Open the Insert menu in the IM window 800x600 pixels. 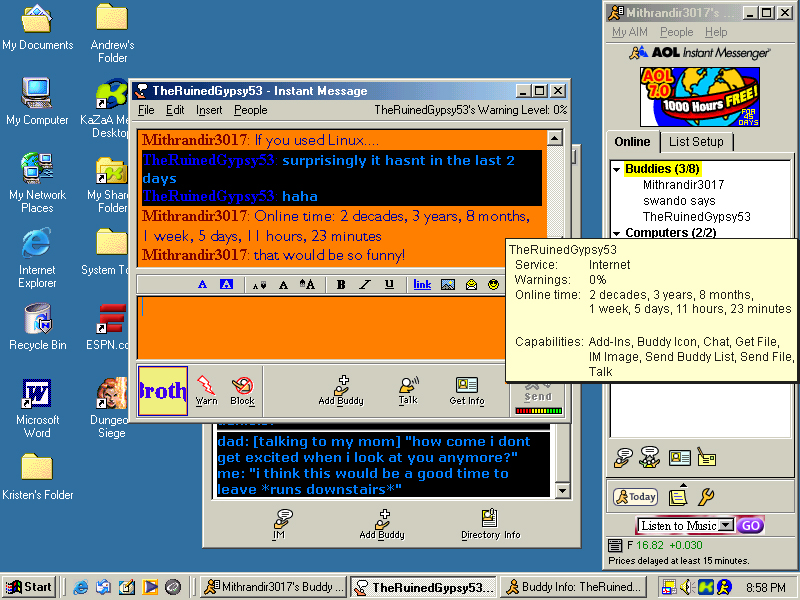pyautogui.click(x=209, y=110)
